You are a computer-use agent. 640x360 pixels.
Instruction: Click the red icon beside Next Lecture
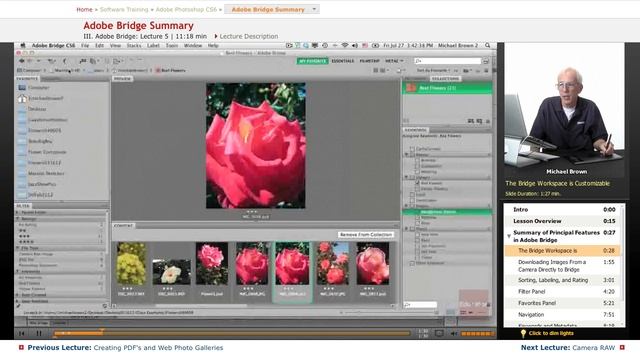[x=622, y=347]
